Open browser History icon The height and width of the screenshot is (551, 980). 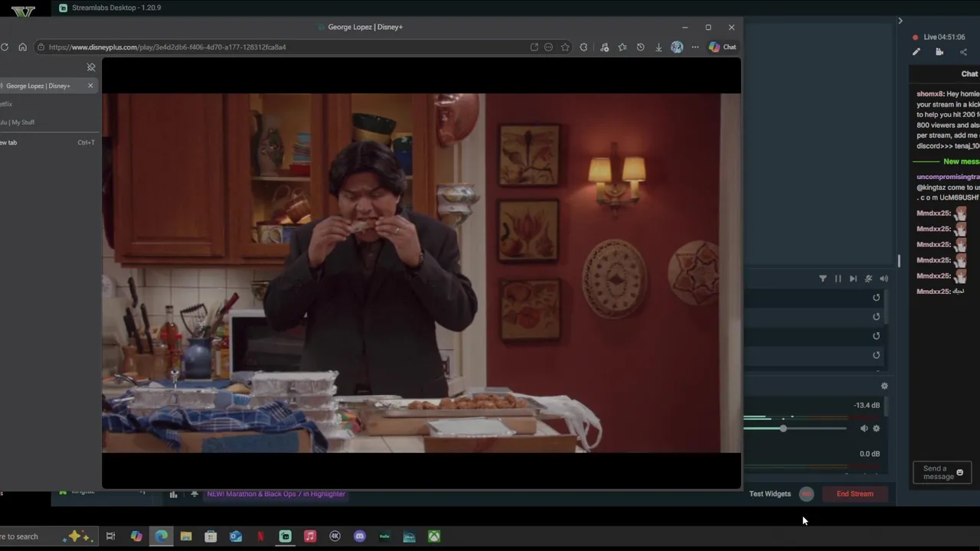(641, 47)
